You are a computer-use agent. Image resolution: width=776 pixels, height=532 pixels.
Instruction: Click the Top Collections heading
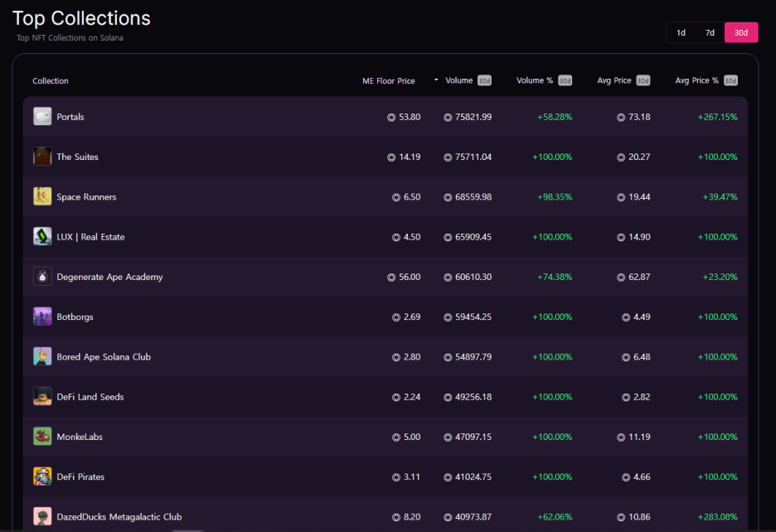coord(81,18)
